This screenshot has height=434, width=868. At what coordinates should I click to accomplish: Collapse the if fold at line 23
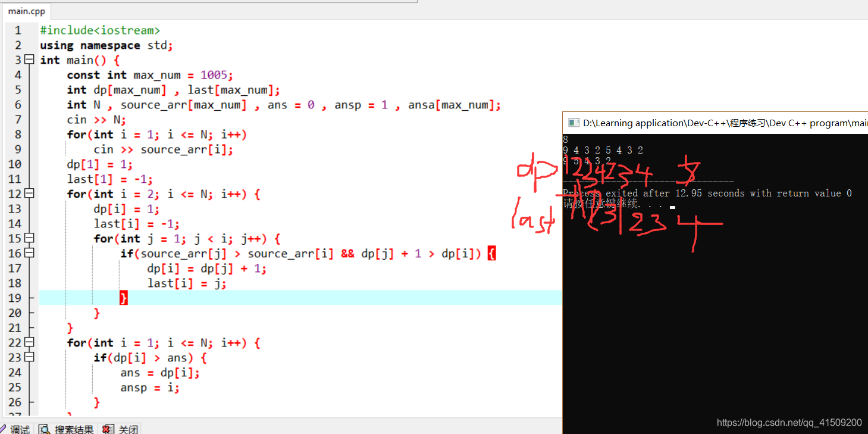point(30,357)
